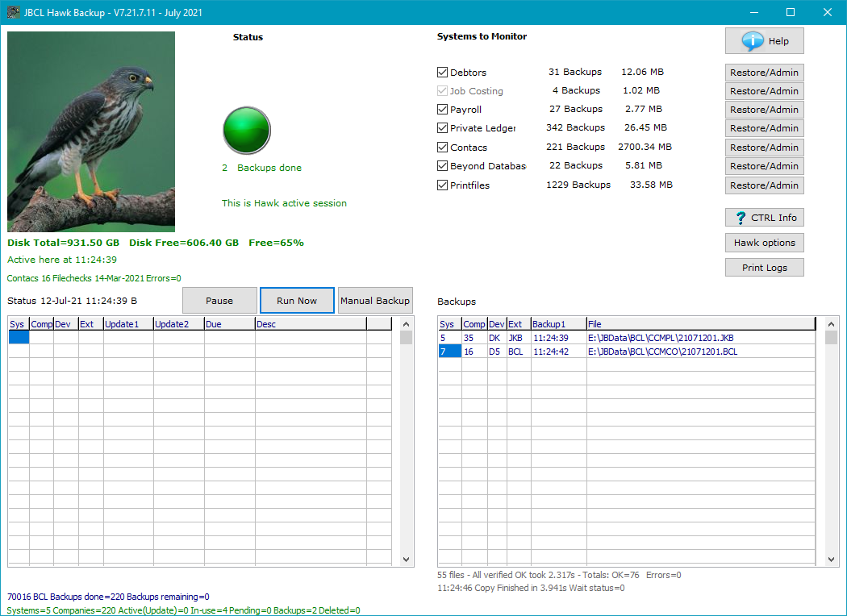Click the Help button with info icon
The width and height of the screenshot is (847, 616).
point(764,41)
